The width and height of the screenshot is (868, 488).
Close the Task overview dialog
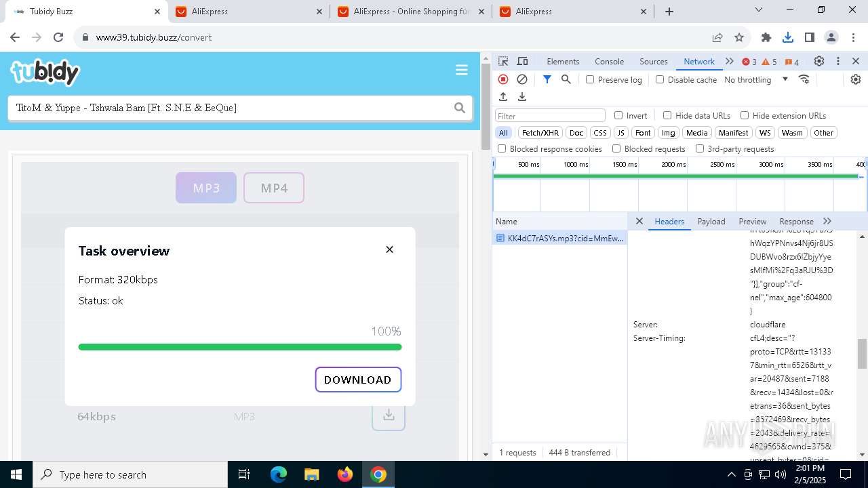click(x=389, y=249)
